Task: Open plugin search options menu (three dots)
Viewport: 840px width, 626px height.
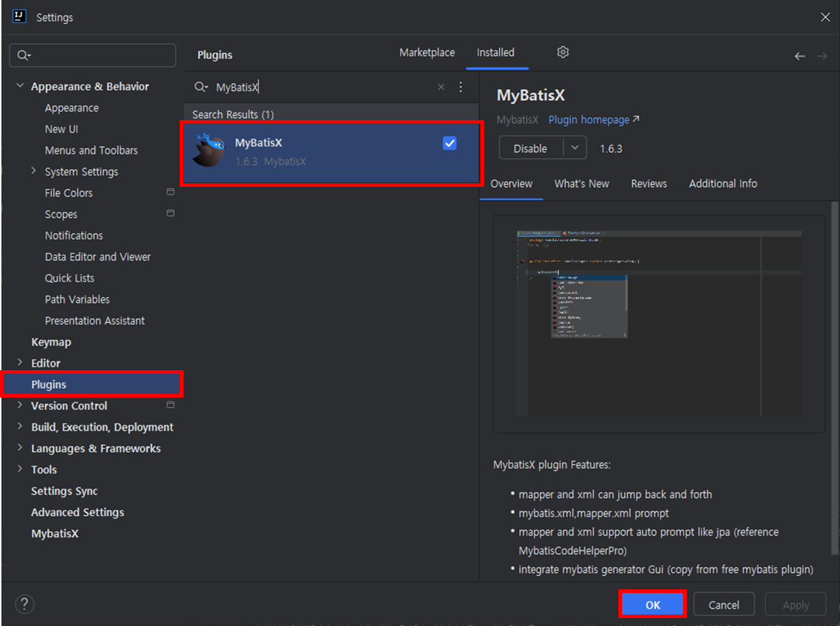Action: (461, 87)
